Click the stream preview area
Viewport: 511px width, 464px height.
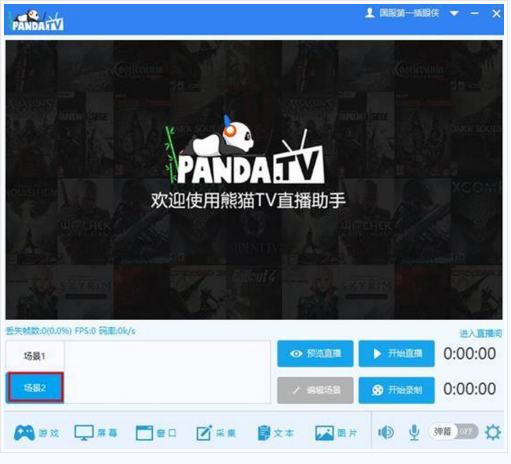pos(254,180)
